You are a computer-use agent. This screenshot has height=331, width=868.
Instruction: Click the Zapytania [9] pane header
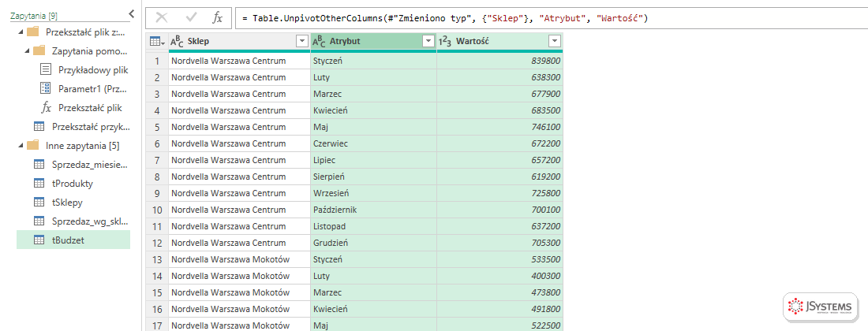pyautogui.click(x=34, y=17)
